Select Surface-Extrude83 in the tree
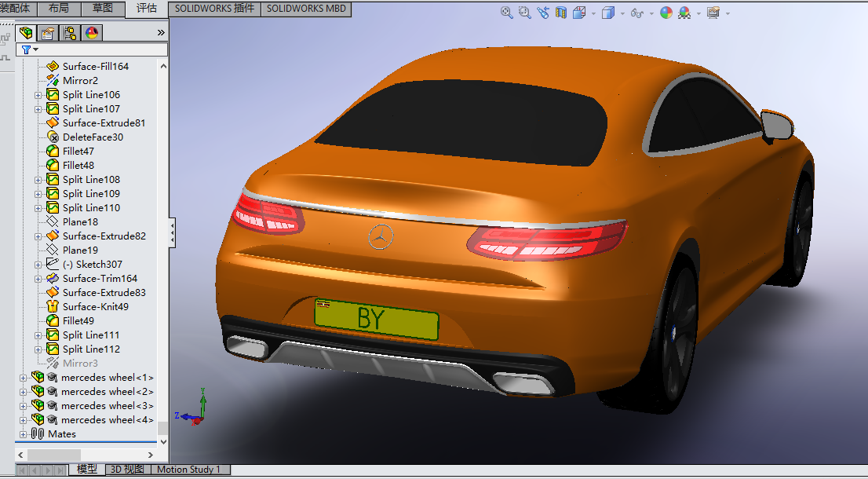Image resolution: width=868 pixels, height=479 pixels. coord(104,292)
